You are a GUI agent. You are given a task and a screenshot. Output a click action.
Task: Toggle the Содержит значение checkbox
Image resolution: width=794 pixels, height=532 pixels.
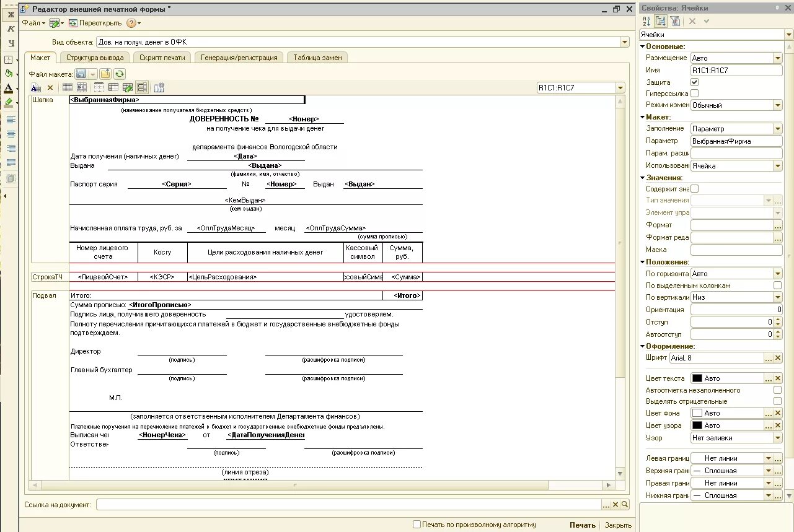[694, 189]
